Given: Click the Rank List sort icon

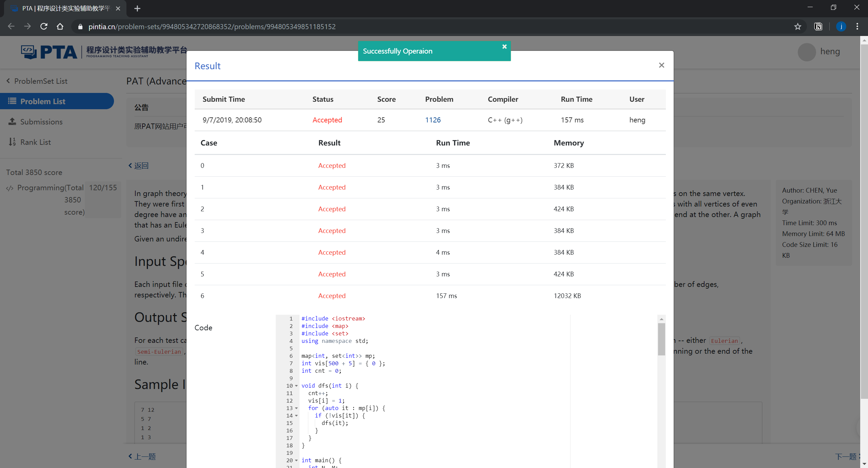Looking at the screenshot, I should (x=12, y=142).
